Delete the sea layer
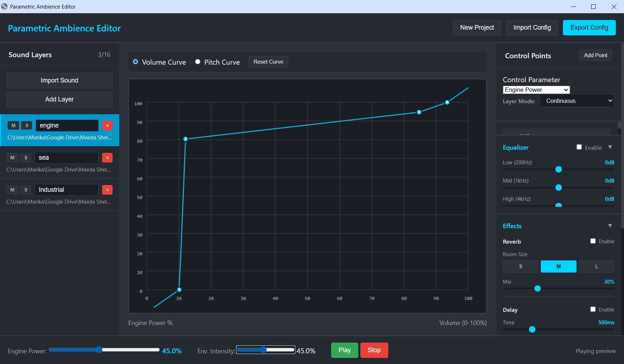Image resolution: width=624 pixels, height=364 pixels. point(107,158)
